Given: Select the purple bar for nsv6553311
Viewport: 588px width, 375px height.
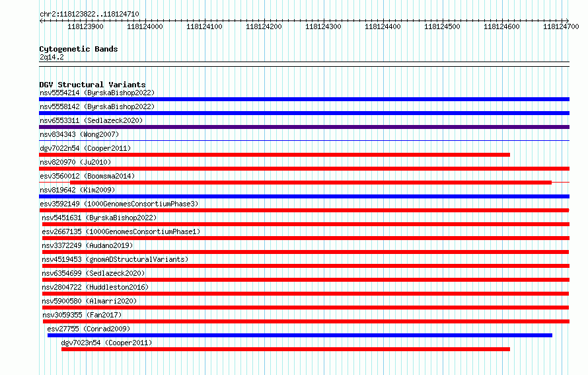Looking at the screenshot, I should (304, 127).
